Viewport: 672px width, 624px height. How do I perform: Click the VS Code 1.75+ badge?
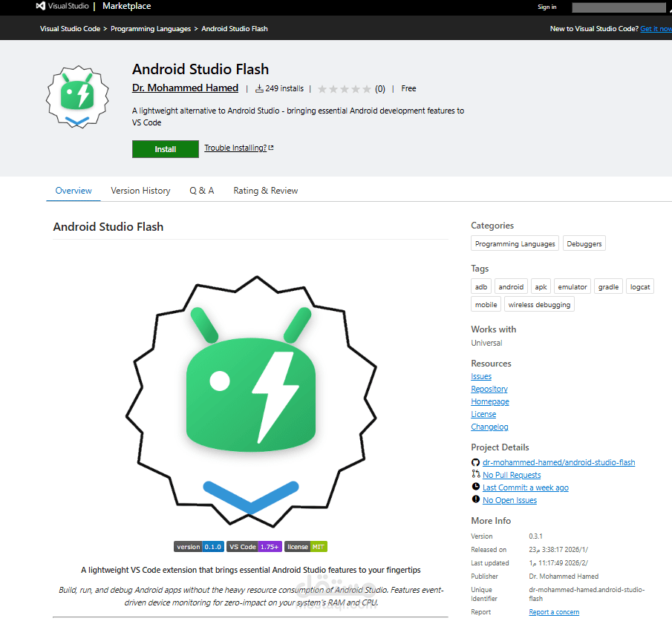tap(253, 546)
